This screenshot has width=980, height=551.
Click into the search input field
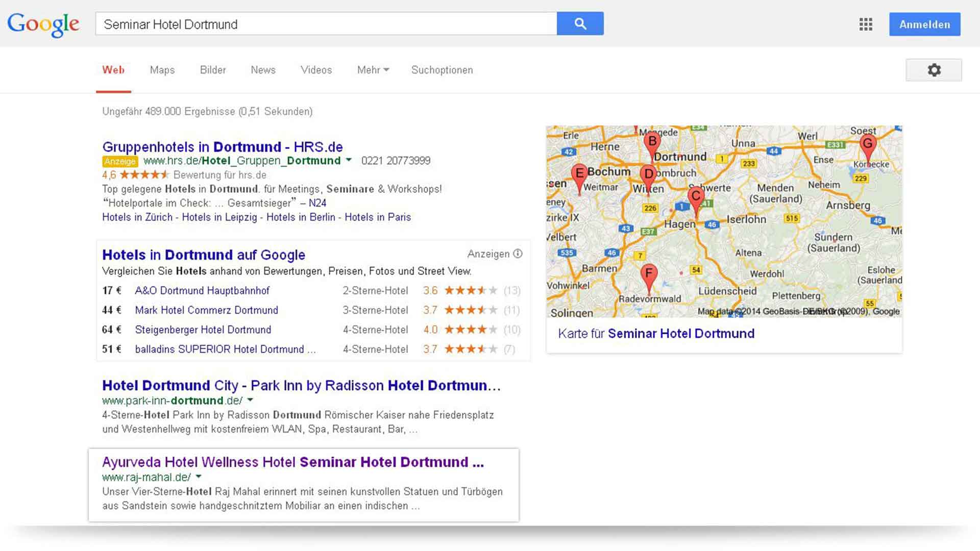pos(326,24)
